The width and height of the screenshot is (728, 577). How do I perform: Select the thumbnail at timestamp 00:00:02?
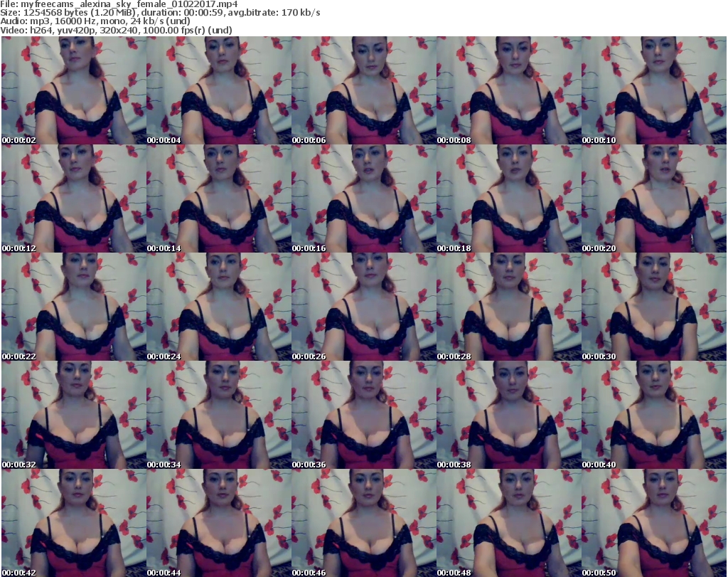pyautogui.click(x=74, y=90)
